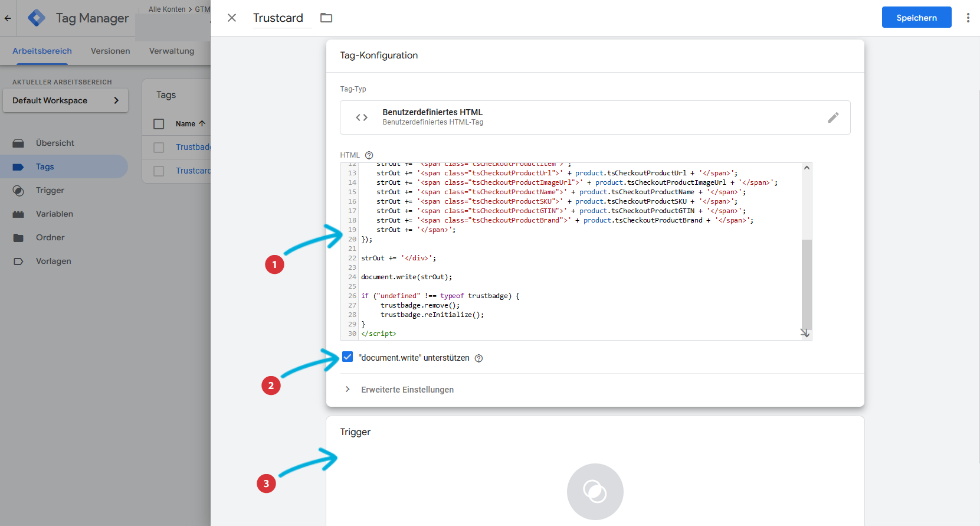Click the trigger placeholder circle icon
This screenshot has width=980, height=526.
[595, 491]
